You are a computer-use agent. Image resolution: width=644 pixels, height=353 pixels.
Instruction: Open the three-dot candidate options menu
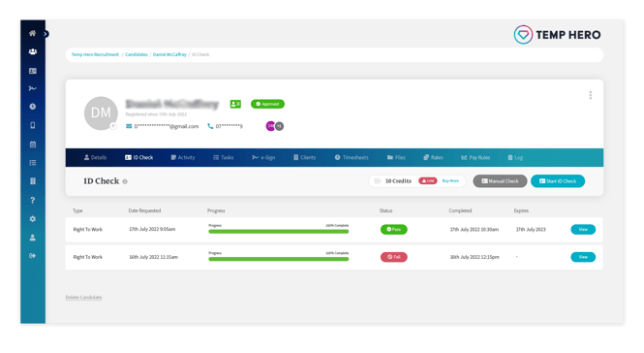click(590, 95)
